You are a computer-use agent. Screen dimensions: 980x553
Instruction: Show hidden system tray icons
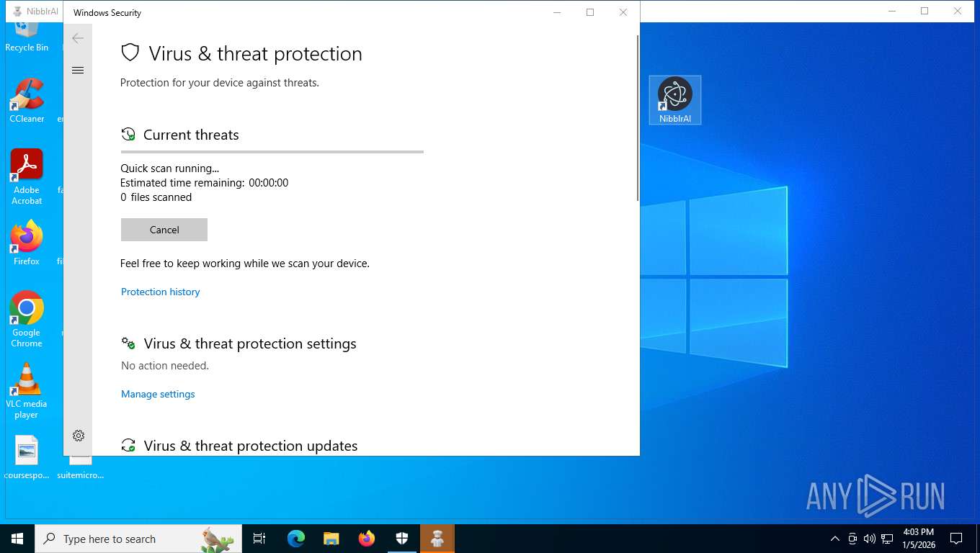pyautogui.click(x=834, y=539)
